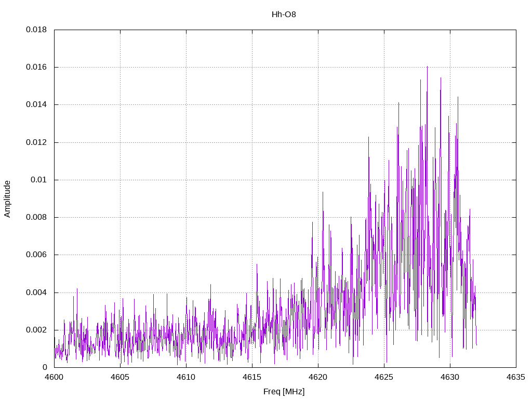
Task: Click the highest spectrum peak above 0.016
Action: [x=427, y=67]
